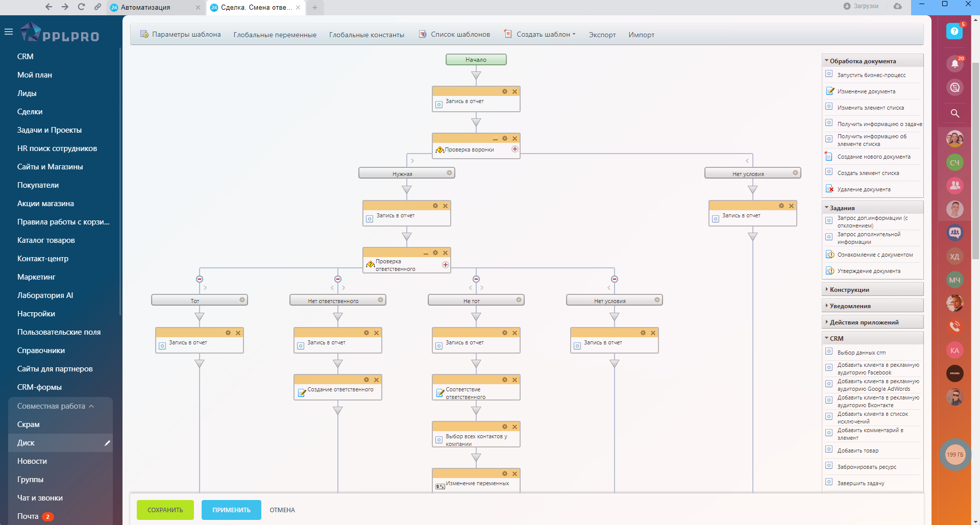
Task: Click the browser back arrow
Action: point(48,7)
